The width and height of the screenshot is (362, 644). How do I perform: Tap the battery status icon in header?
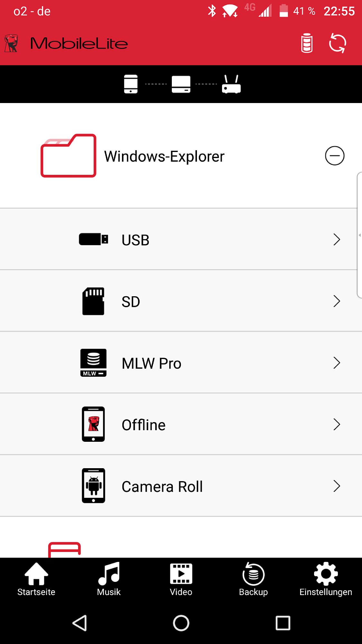pos(307,43)
